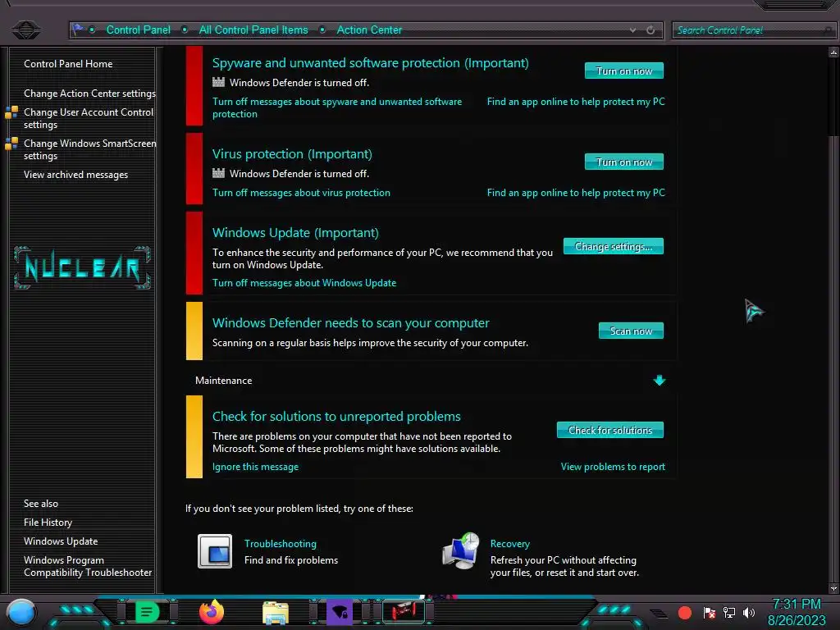The width and height of the screenshot is (840, 630).
Task: Open Change Windows SmartScreen settings
Action: [x=90, y=149]
